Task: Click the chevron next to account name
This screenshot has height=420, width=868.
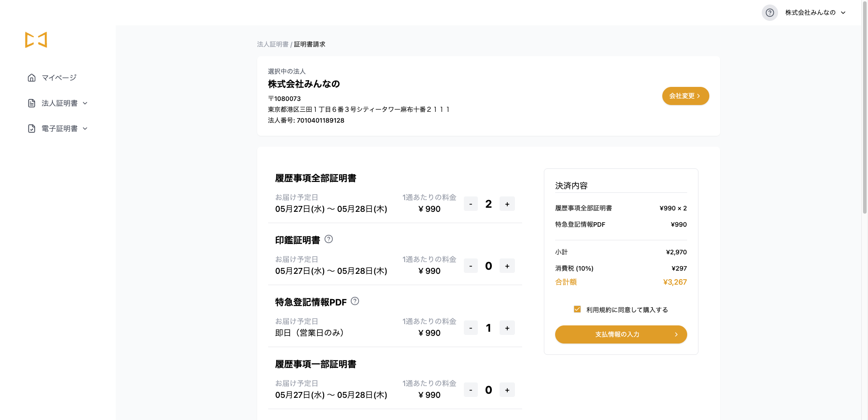Action: (x=843, y=13)
